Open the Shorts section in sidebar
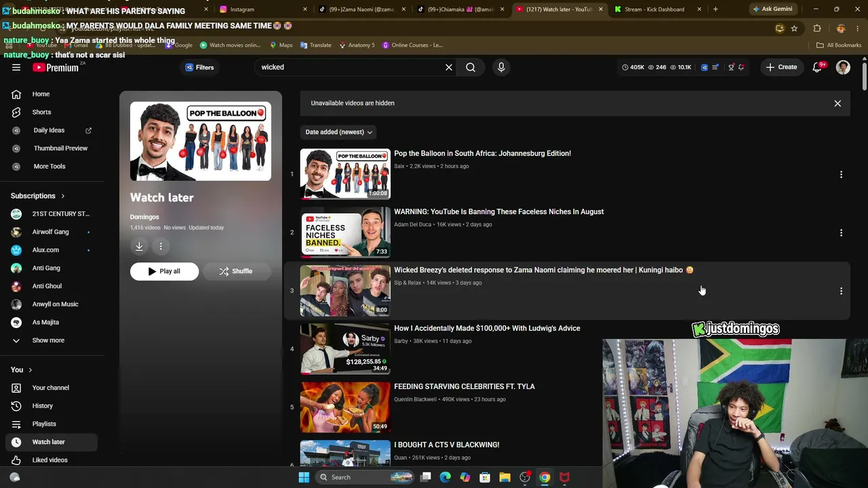 coord(52,112)
